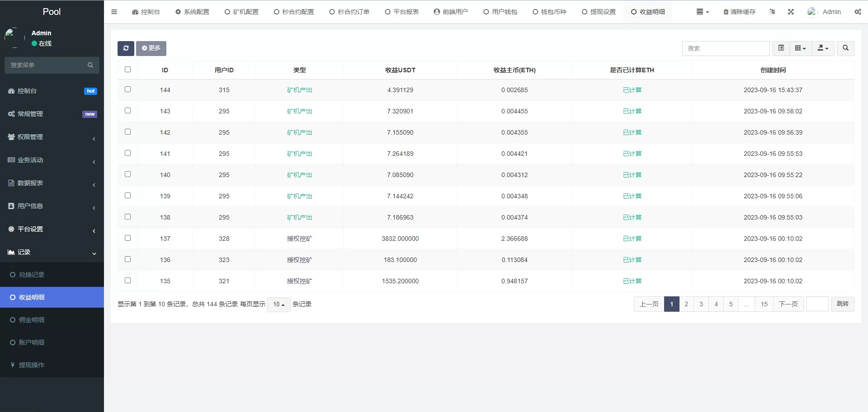Switch to the 矿机配置 tab
Image resolution: width=868 pixels, height=412 pixels.
click(241, 12)
